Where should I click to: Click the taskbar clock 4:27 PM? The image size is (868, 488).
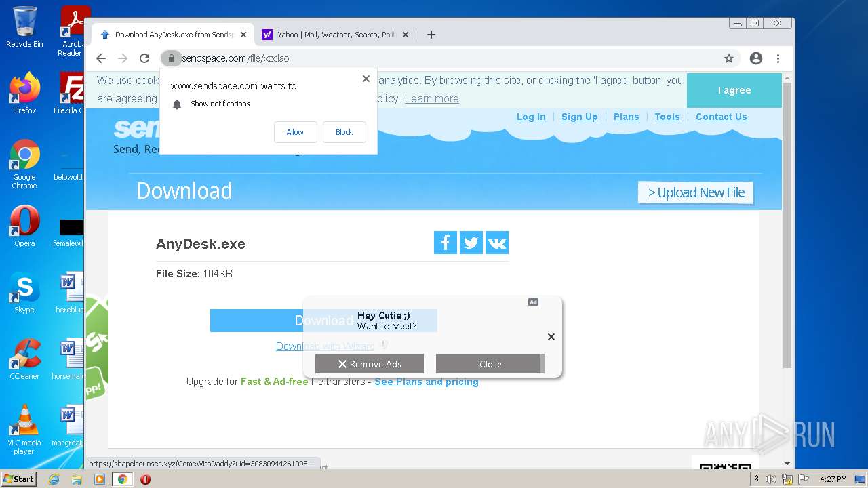pyautogui.click(x=833, y=479)
